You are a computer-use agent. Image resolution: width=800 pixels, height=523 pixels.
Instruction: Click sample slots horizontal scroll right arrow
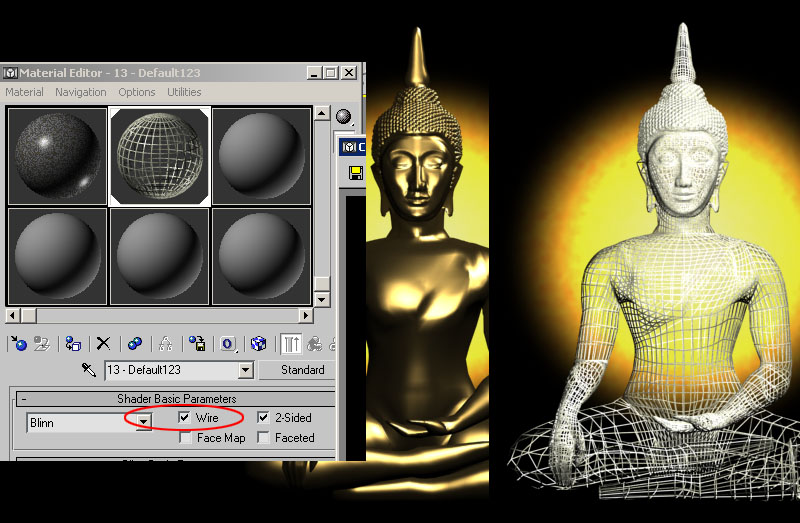306,315
